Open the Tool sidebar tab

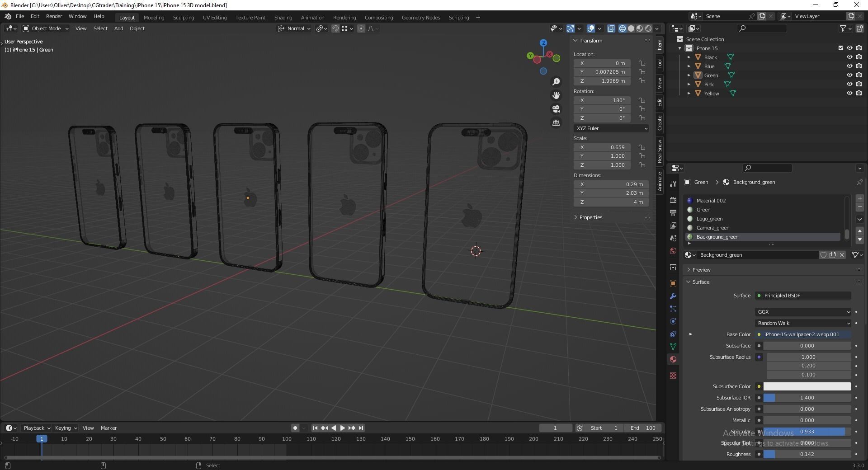point(660,63)
